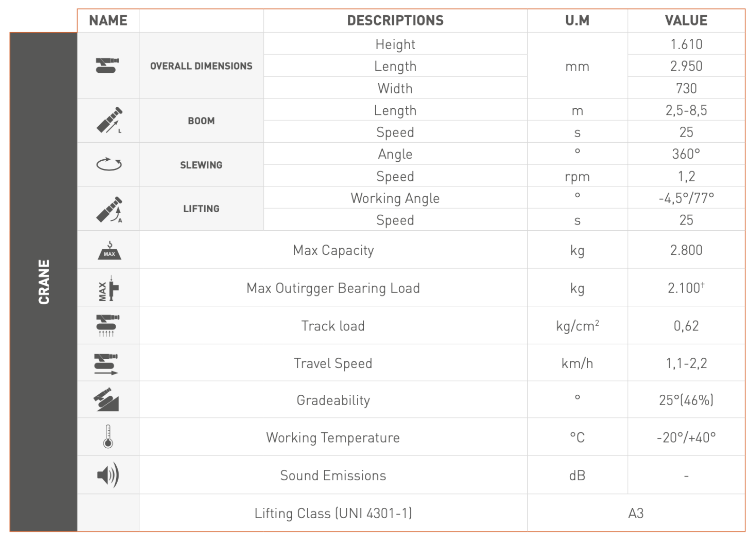The height and width of the screenshot is (538, 756).
Task: Click the working temperature thermometer icon
Action: tap(108, 437)
